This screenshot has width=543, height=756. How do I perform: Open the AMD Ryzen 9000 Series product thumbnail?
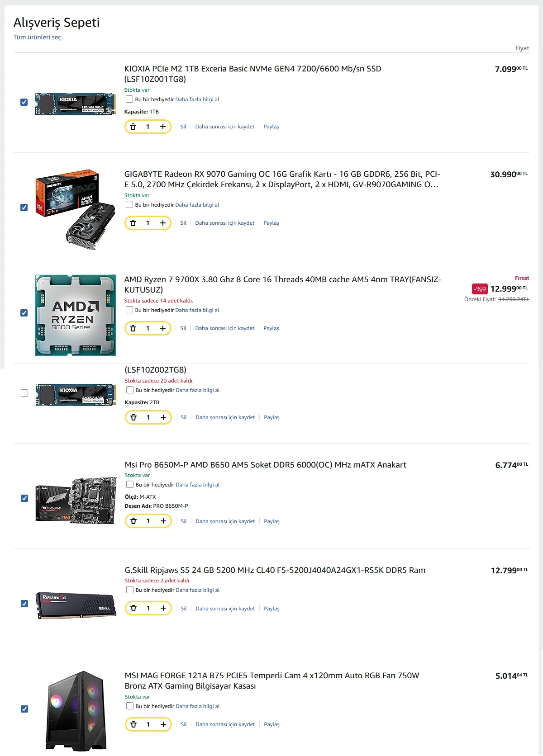click(x=76, y=315)
